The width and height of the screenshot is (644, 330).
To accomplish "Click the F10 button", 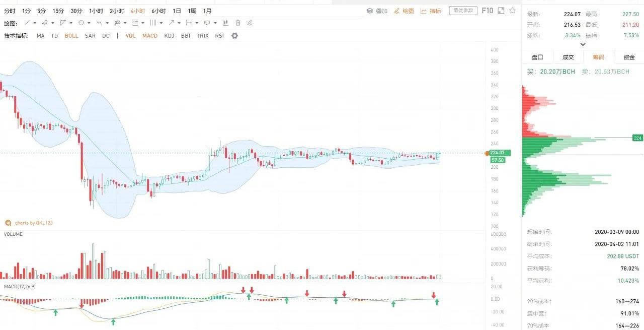I will click(x=487, y=11).
